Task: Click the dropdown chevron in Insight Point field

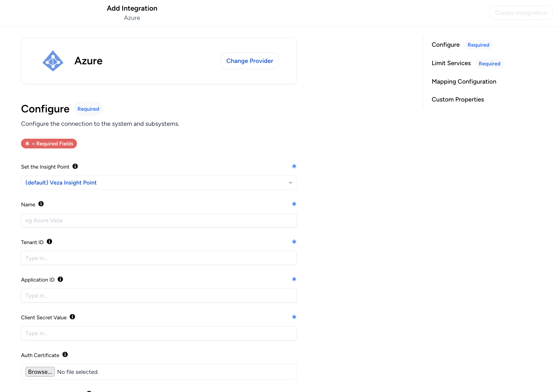Action: [290, 183]
